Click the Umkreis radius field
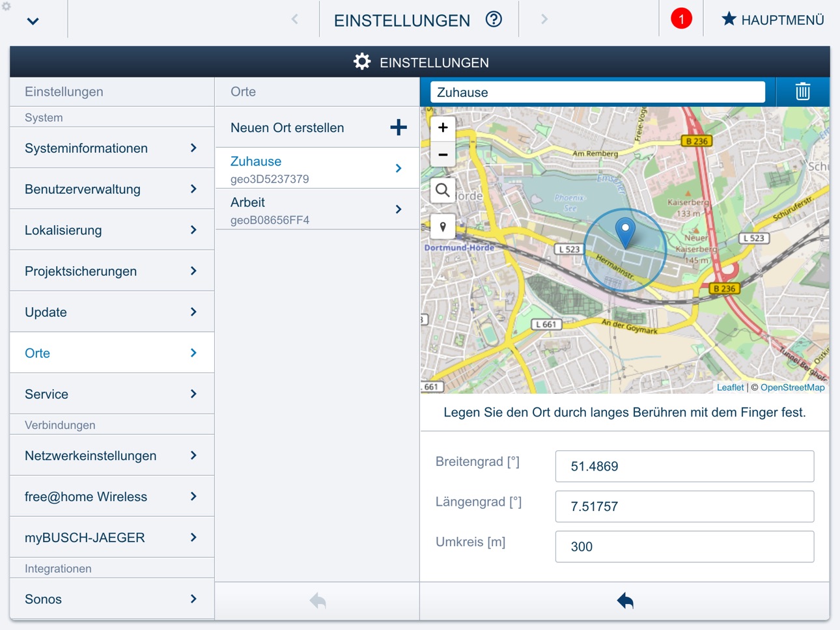Viewport: 840px width, 630px height. (x=684, y=547)
